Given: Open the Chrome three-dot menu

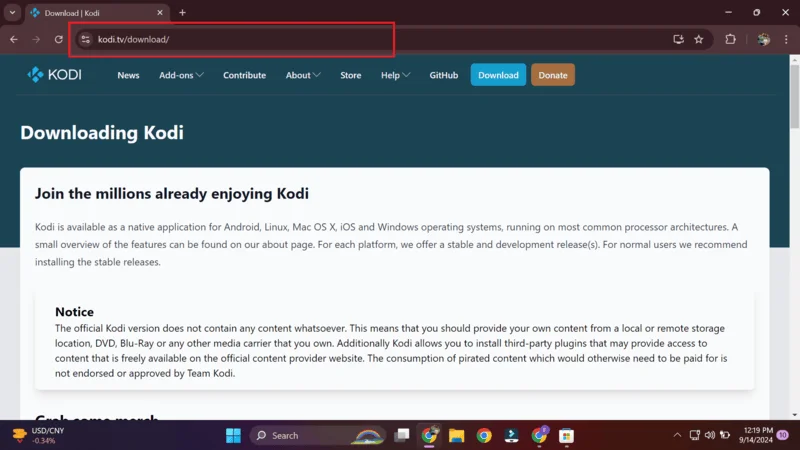Looking at the screenshot, I should 786,39.
